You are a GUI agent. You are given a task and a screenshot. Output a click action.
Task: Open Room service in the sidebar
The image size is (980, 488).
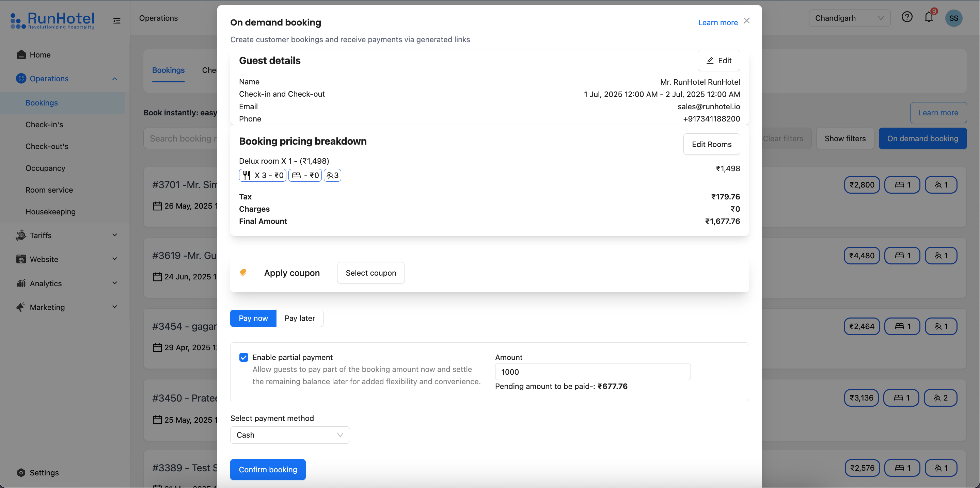[x=62, y=190]
